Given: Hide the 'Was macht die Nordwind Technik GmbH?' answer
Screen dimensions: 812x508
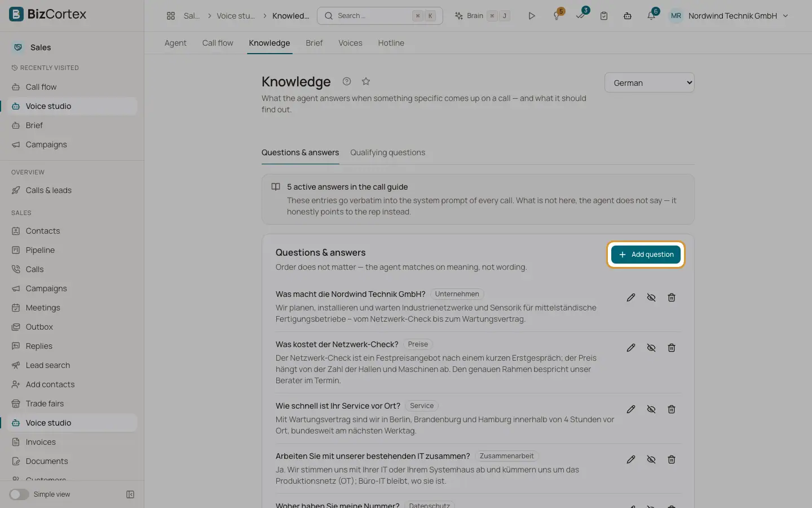Looking at the screenshot, I should (651, 297).
